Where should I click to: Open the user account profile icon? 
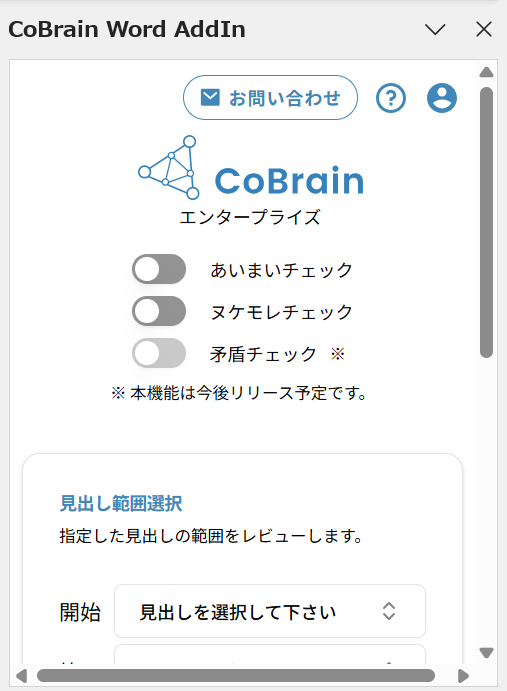[x=442, y=98]
